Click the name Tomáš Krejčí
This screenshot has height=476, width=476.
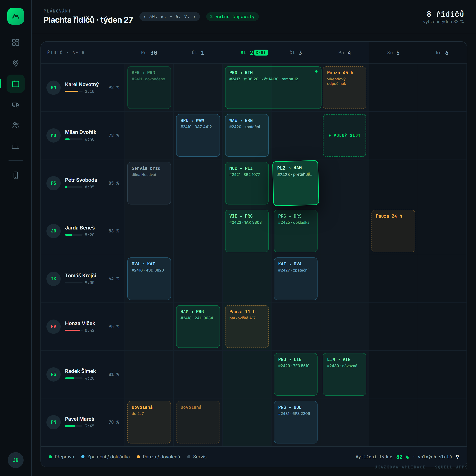click(80, 275)
